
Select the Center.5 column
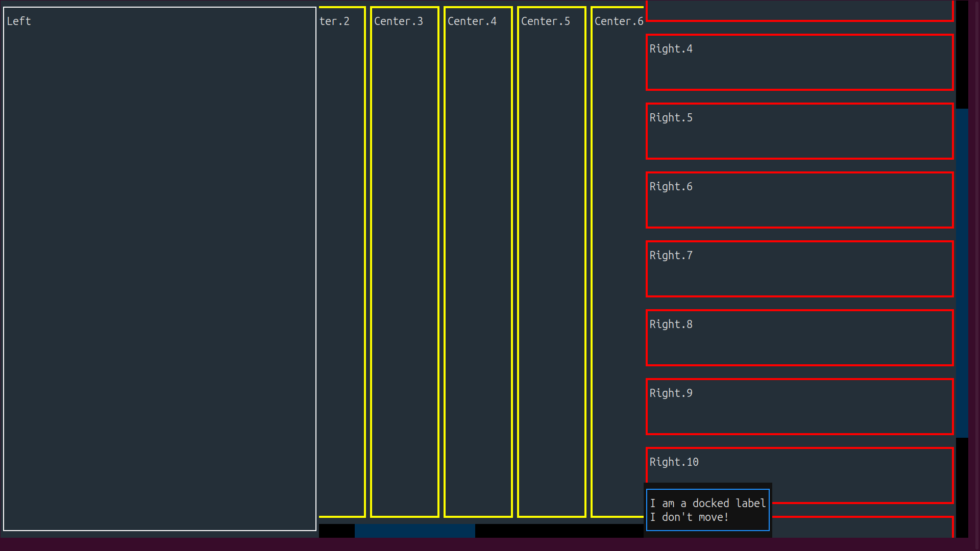(x=551, y=255)
